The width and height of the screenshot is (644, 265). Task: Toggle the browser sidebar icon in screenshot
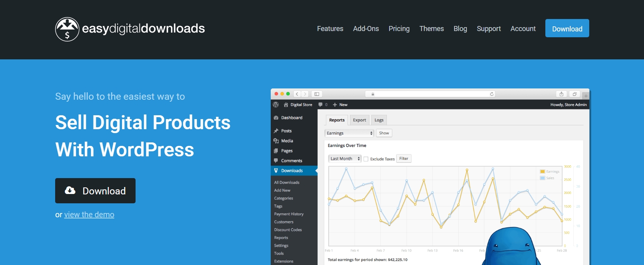point(317,94)
